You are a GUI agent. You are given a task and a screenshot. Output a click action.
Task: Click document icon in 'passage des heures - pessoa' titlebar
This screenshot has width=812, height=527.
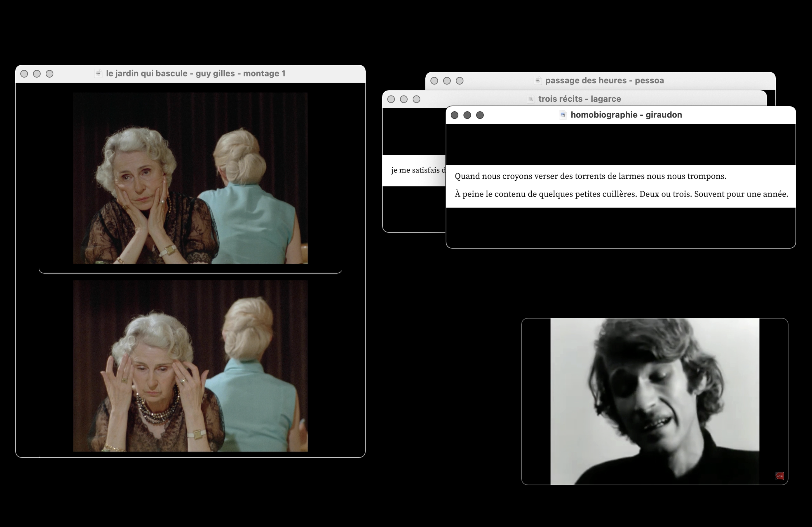coord(537,80)
